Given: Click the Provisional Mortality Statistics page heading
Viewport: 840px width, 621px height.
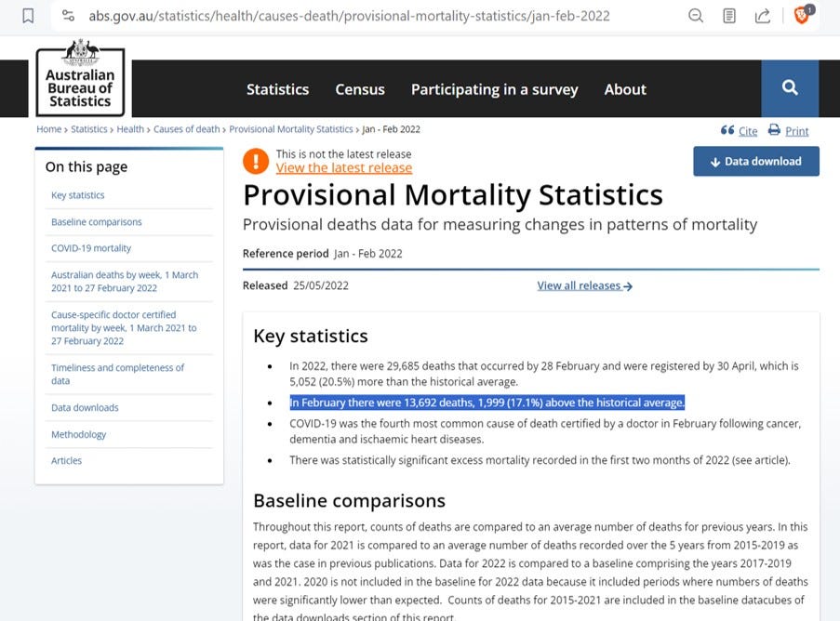Looking at the screenshot, I should coord(453,195).
